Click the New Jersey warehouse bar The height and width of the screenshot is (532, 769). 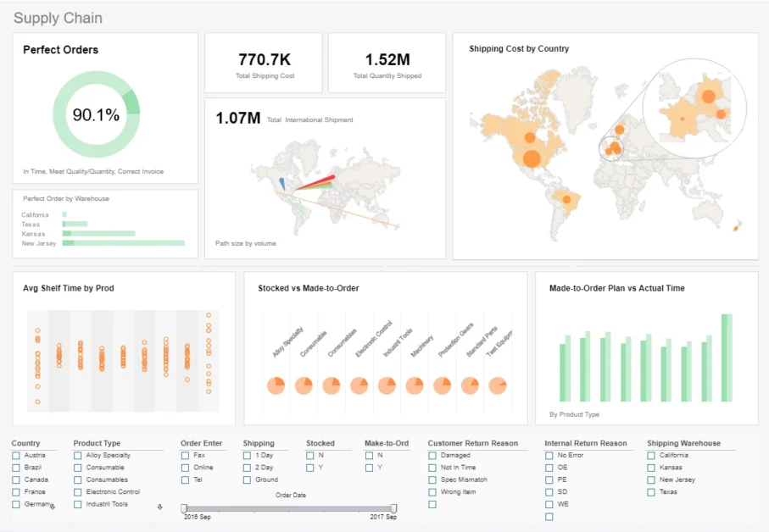click(124, 243)
